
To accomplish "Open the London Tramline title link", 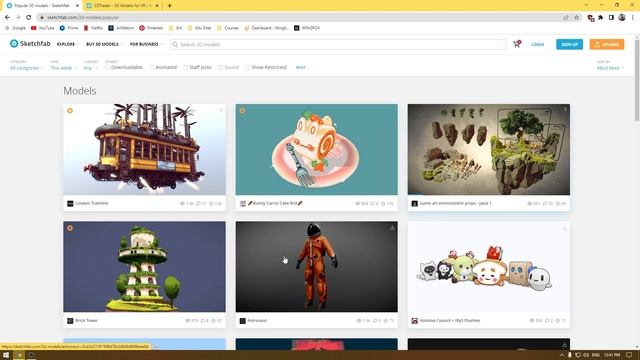I will point(91,203).
